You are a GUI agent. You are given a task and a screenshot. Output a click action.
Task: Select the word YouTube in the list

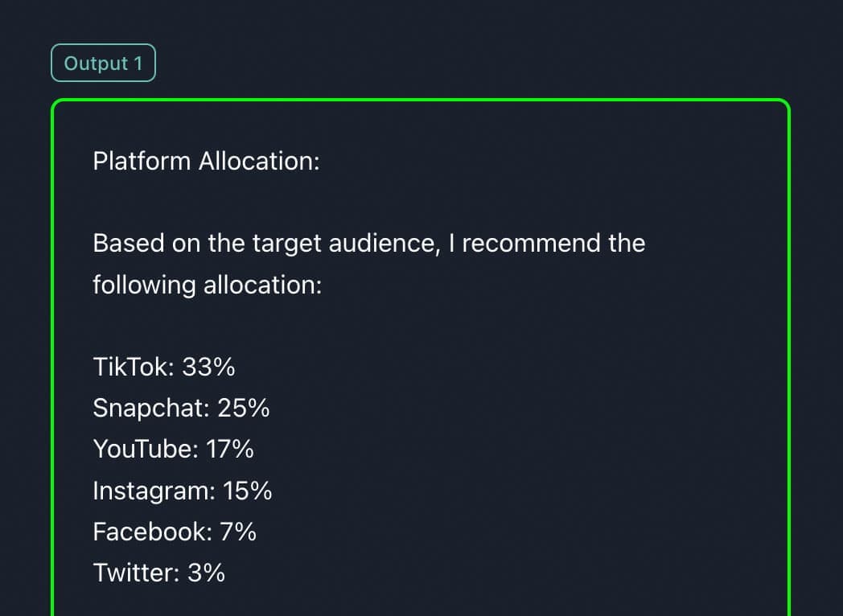pyautogui.click(x=143, y=450)
